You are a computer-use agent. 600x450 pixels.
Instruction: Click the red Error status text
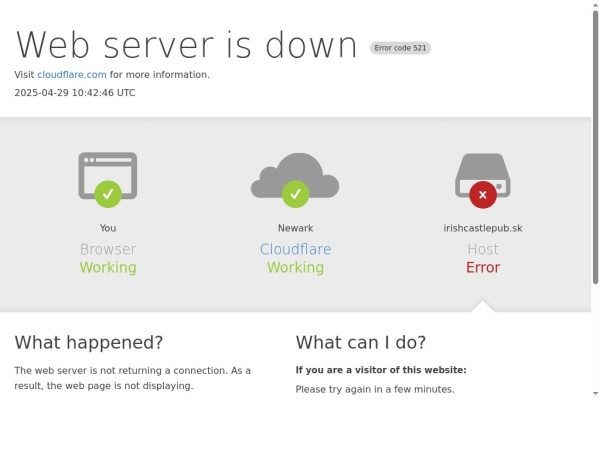pyautogui.click(x=483, y=267)
